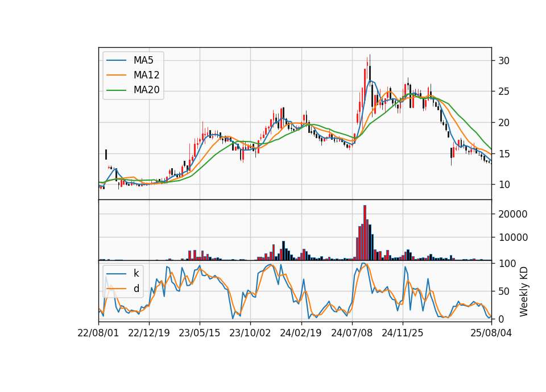Click the 25/08/04 date label
Image resolution: width=546 pixels, height=392 pixels.
491,333
